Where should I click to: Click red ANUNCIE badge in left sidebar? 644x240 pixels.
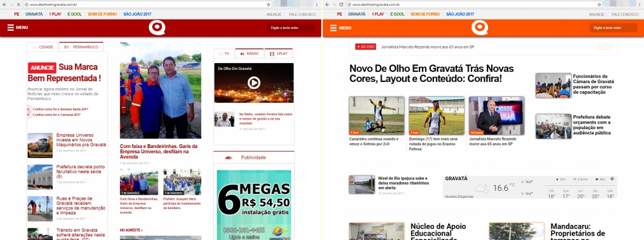pos(42,68)
